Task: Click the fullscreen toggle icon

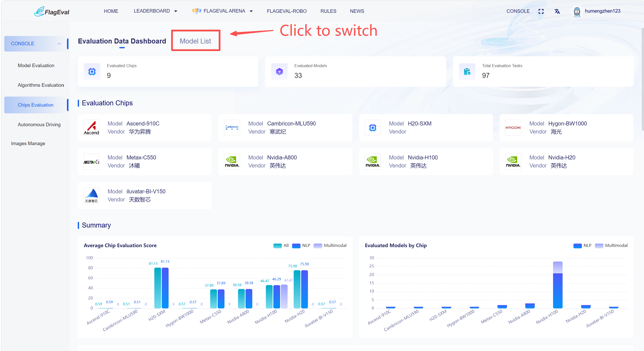Action: point(541,11)
